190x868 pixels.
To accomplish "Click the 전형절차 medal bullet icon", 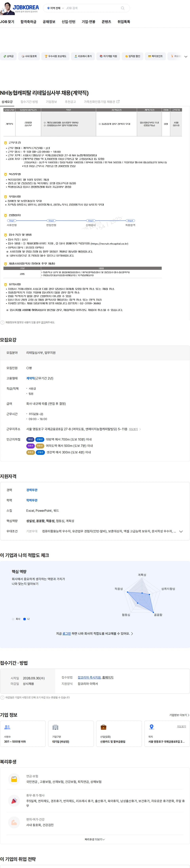I will tap(5, 215).
